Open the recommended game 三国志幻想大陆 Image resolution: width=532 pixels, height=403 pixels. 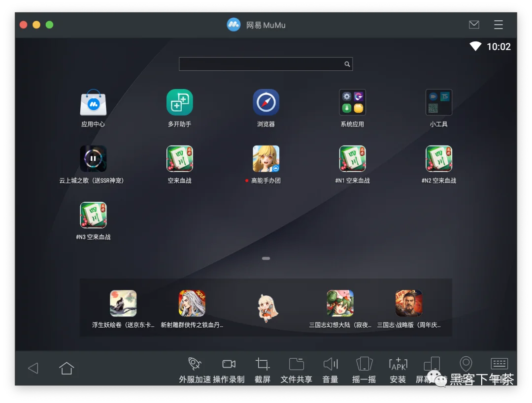(340, 303)
